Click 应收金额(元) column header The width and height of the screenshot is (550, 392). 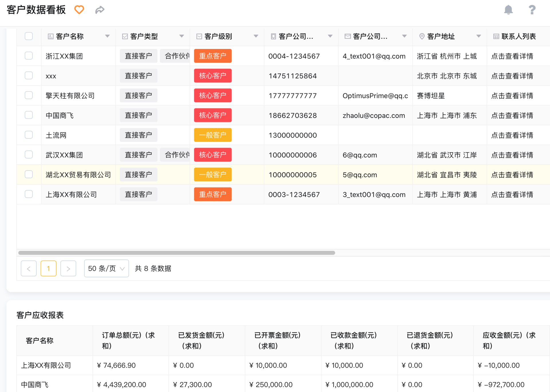click(511, 340)
